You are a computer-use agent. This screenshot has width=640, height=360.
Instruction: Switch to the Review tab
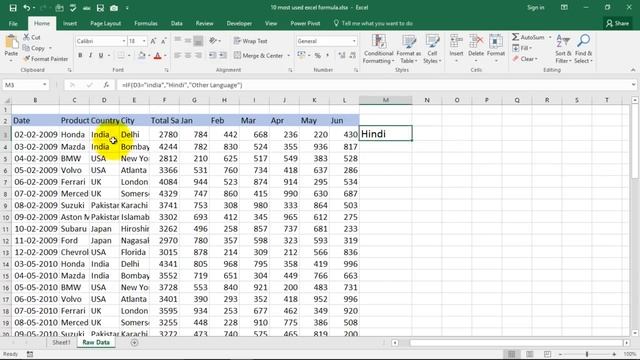coord(204,24)
